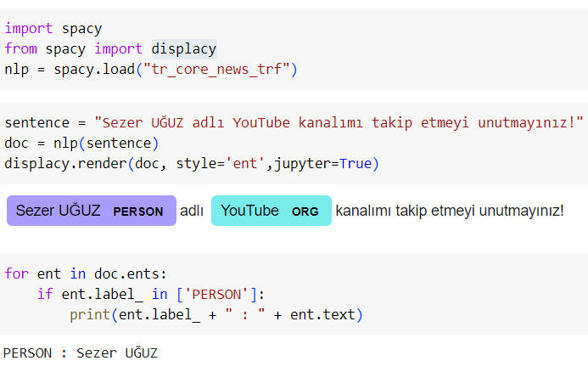Click the 'from' keyword in second import line

[x=20, y=49]
